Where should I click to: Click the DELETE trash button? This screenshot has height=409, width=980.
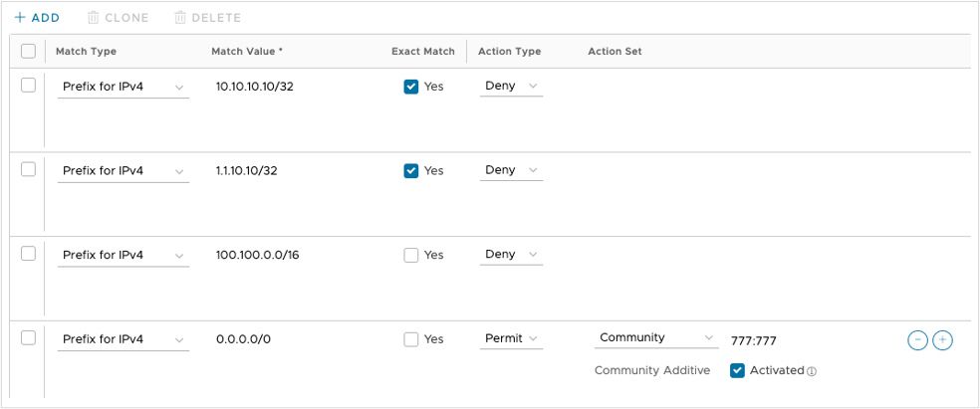tap(207, 18)
